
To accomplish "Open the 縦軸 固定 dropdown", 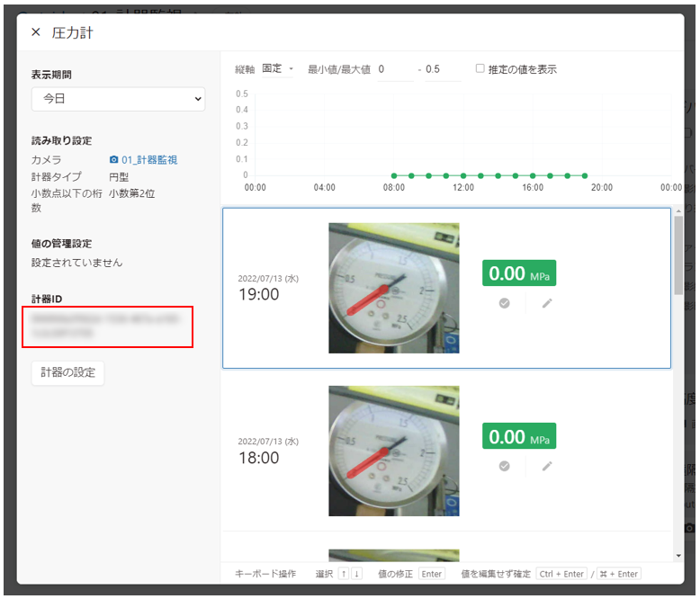I will click(x=277, y=68).
